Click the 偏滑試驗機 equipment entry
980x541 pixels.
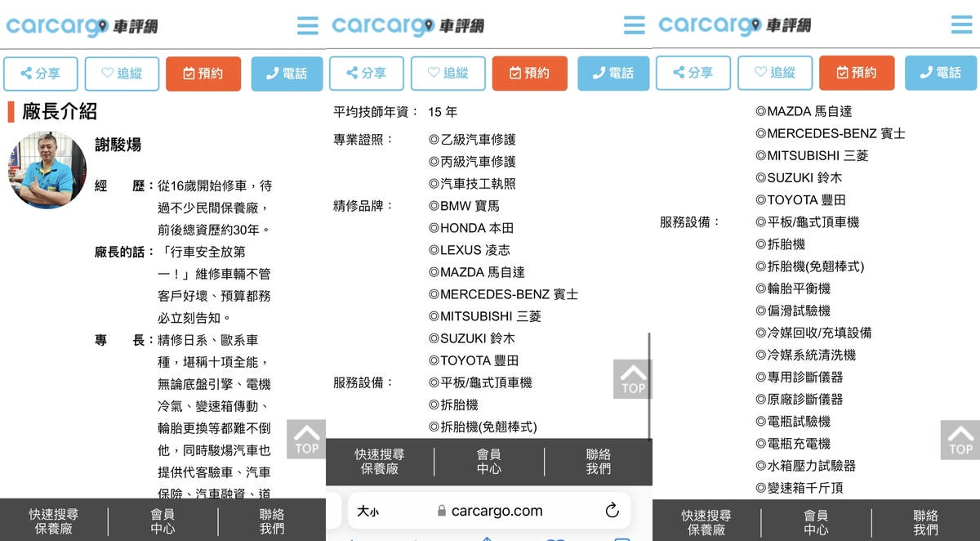tap(793, 311)
